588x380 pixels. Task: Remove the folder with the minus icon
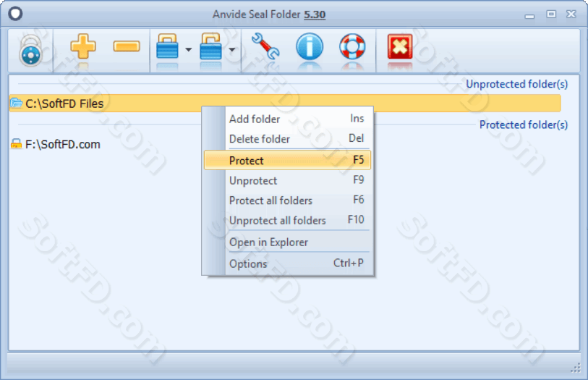127,46
